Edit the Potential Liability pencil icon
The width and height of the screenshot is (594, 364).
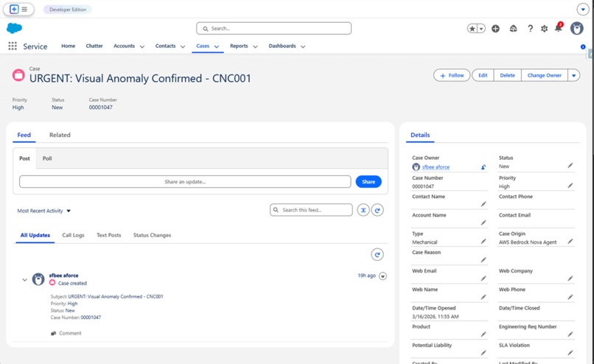tap(483, 353)
